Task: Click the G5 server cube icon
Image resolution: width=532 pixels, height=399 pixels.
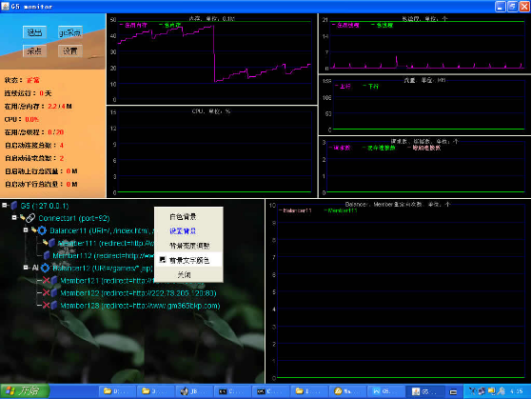Action: [14, 206]
